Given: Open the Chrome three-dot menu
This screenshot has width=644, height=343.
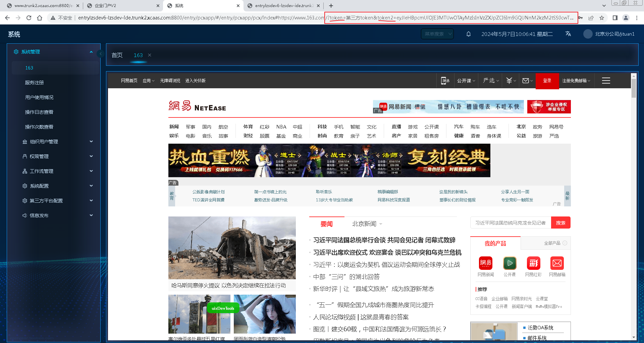Looking at the screenshot, I should point(637,18).
